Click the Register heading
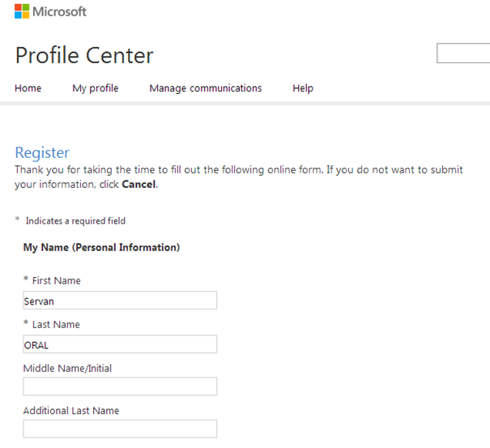Viewport: 490px width, 448px height. [42, 153]
